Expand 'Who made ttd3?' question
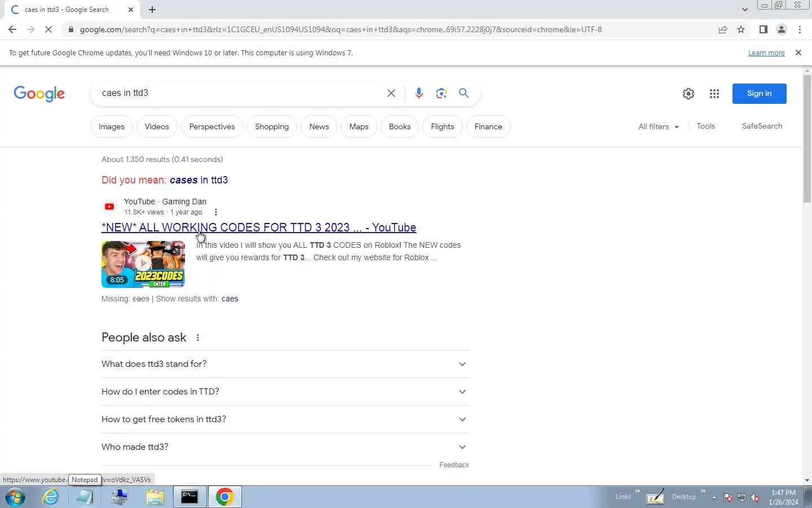This screenshot has width=812, height=508. [285, 447]
